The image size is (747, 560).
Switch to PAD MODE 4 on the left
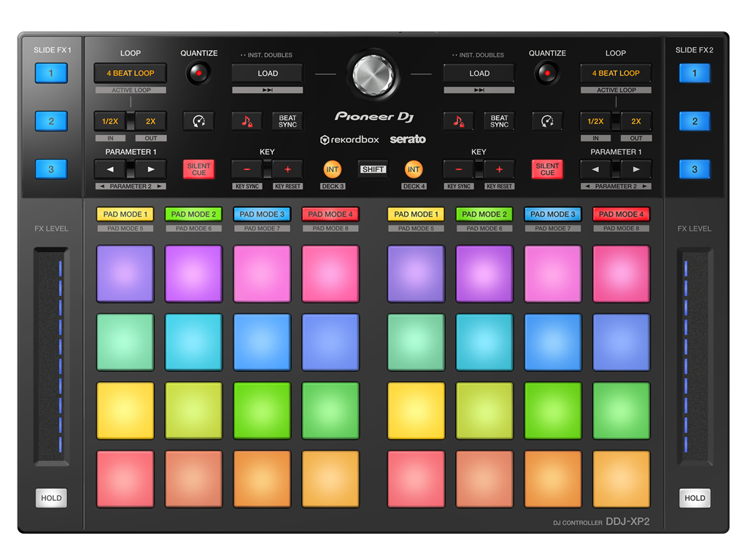pyautogui.click(x=330, y=214)
